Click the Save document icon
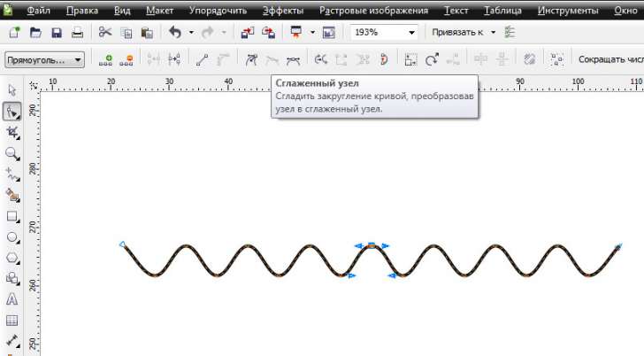The width and height of the screenshot is (644, 356). pos(57,33)
